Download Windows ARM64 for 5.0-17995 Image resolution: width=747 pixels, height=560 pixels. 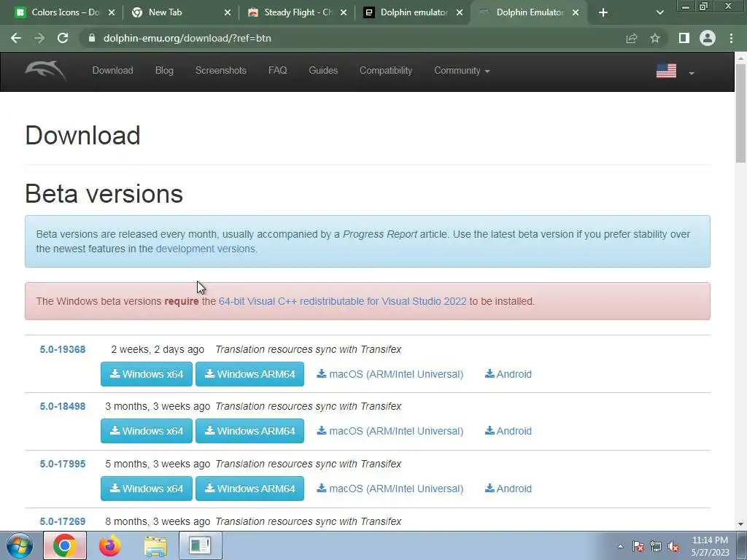[x=249, y=489]
